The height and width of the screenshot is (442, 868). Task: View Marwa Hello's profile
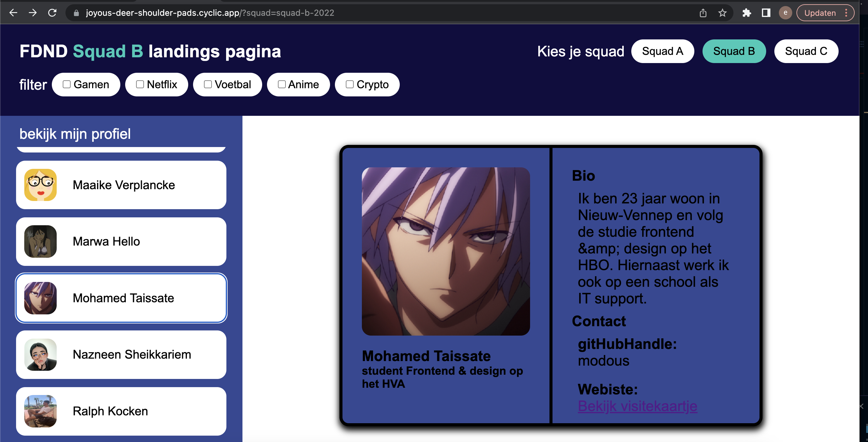pos(121,241)
